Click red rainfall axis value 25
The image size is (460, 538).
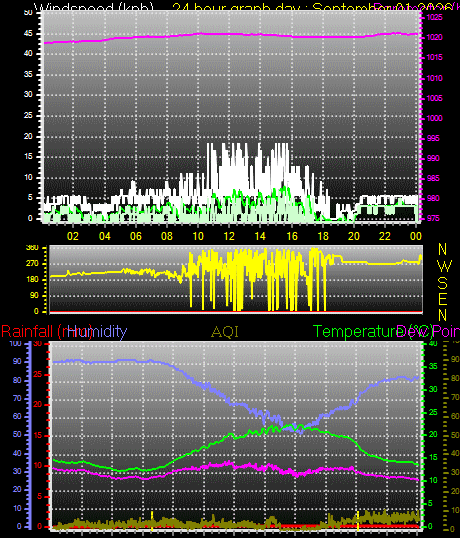point(38,374)
